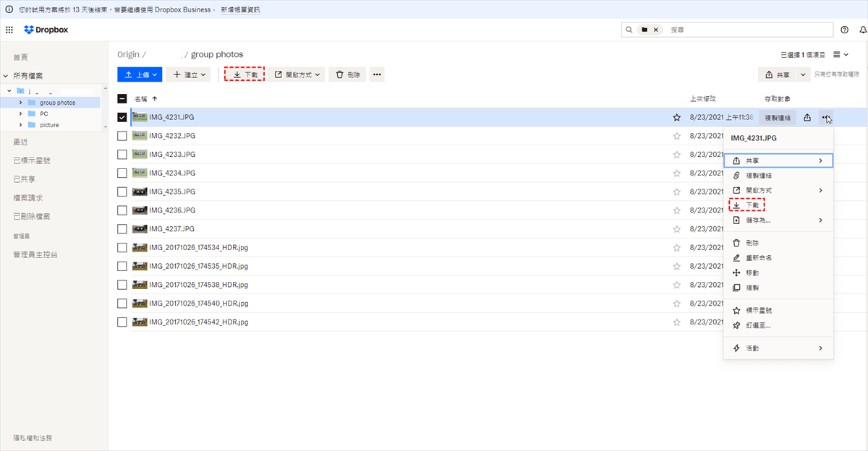Expand the group photos tree folder
This screenshot has height=451, width=868.
pos(20,103)
